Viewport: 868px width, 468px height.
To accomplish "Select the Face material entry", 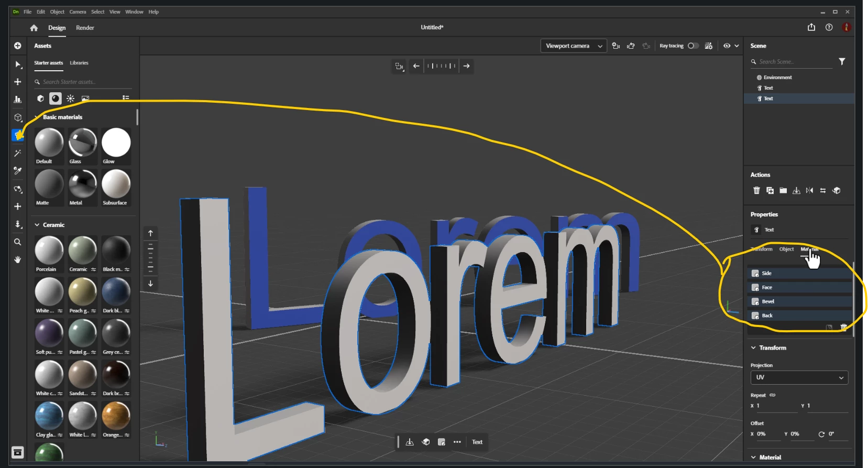I will pos(799,287).
